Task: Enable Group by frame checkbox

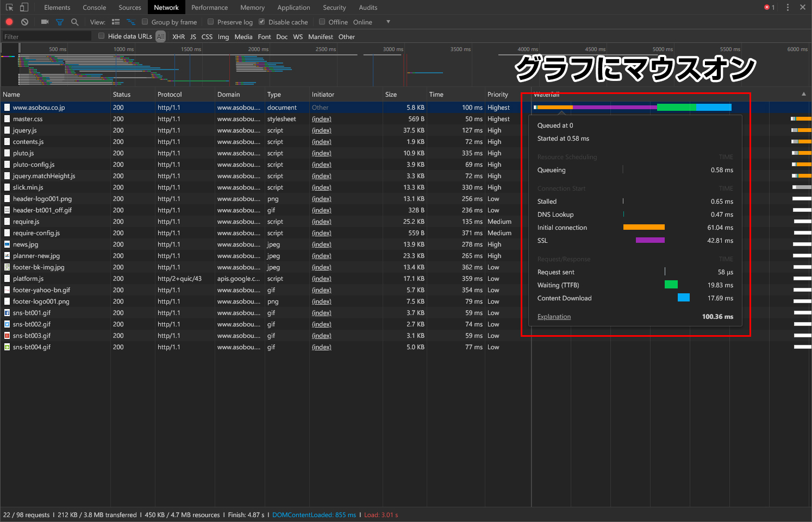Action: (x=145, y=22)
